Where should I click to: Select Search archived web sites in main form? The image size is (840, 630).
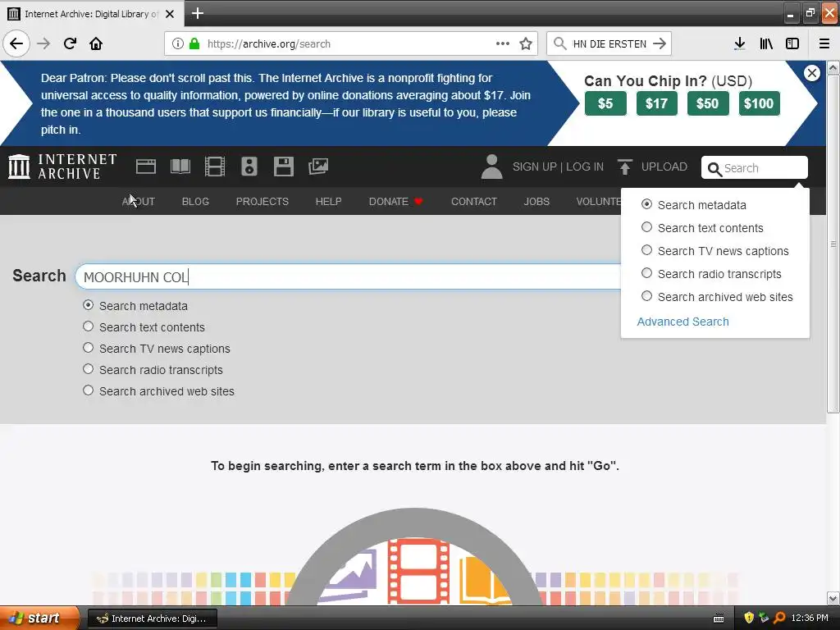point(89,391)
